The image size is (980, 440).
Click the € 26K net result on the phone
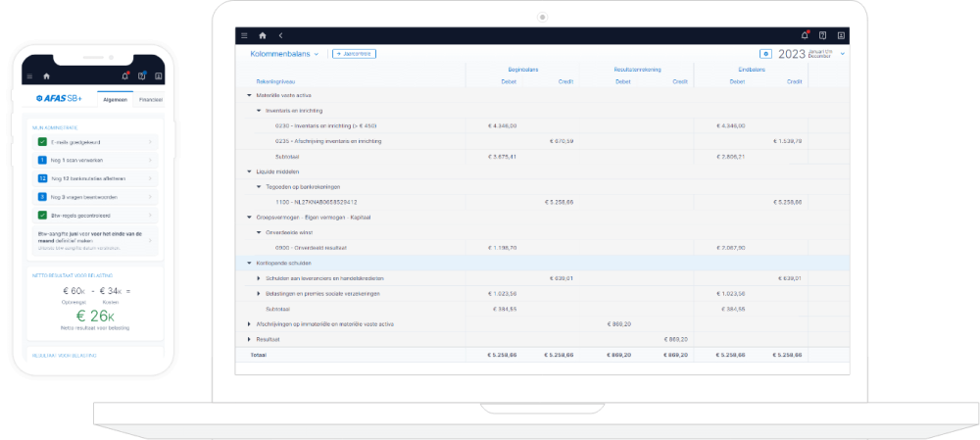[x=95, y=316]
